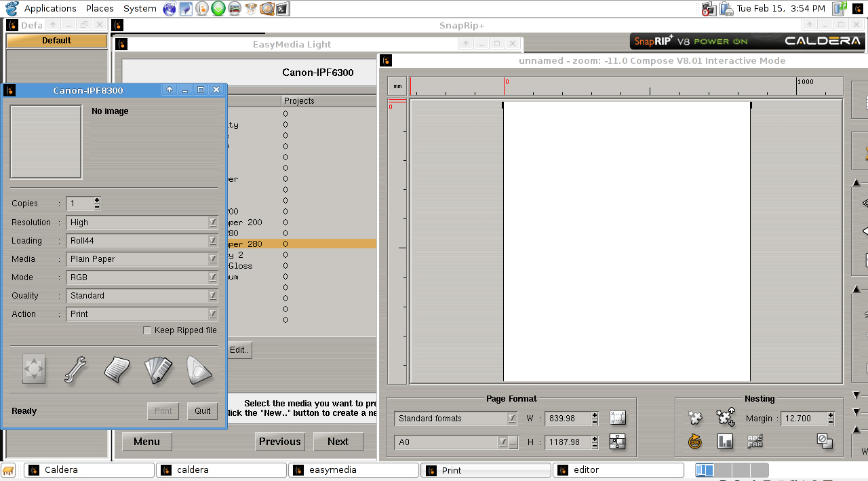Open the color swatch fan icon
Viewport: 868px width, 481px height.
158,370
